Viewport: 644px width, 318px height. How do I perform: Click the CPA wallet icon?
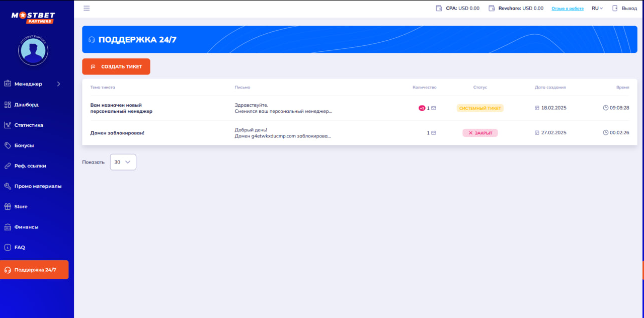439,8
